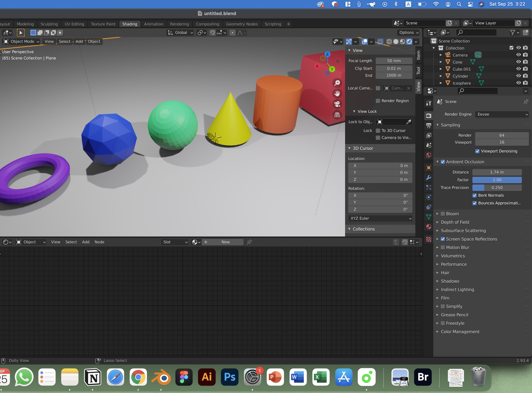The width and height of the screenshot is (532, 393).
Task: Open the Render properties tab
Action: click(428, 115)
